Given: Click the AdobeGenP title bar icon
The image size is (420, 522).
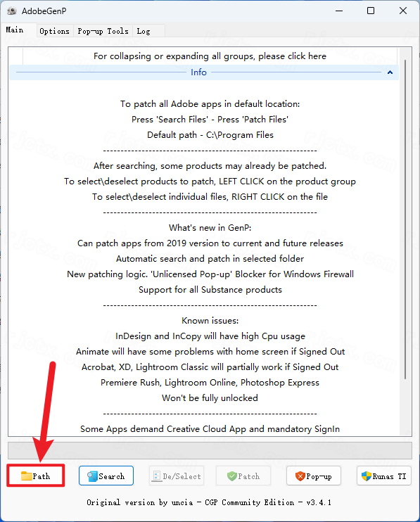Looking at the screenshot, I should (x=12, y=11).
